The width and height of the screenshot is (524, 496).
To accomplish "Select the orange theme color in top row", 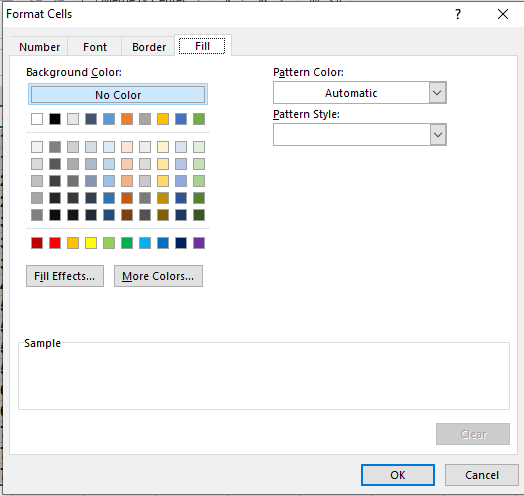I will click(x=127, y=119).
